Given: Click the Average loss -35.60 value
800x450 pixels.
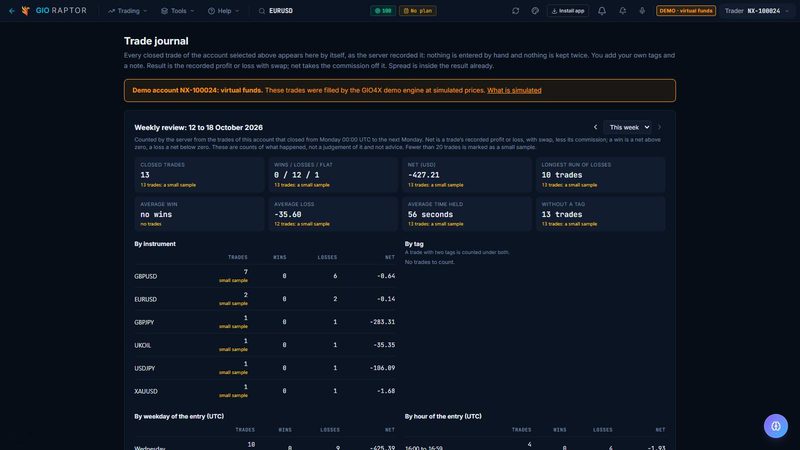Looking at the screenshot, I should [x=288, y=214].
